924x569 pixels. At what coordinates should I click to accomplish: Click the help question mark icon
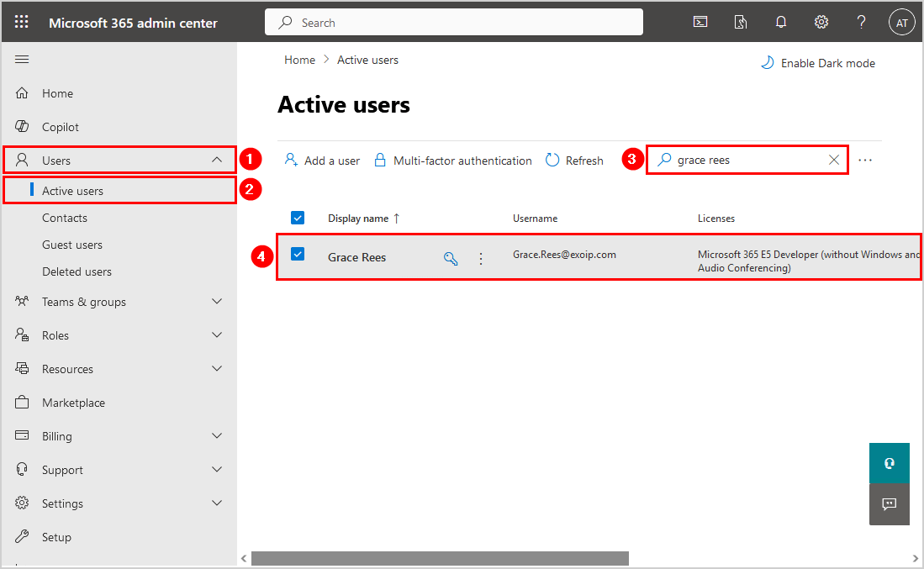[x=861, y=23]
